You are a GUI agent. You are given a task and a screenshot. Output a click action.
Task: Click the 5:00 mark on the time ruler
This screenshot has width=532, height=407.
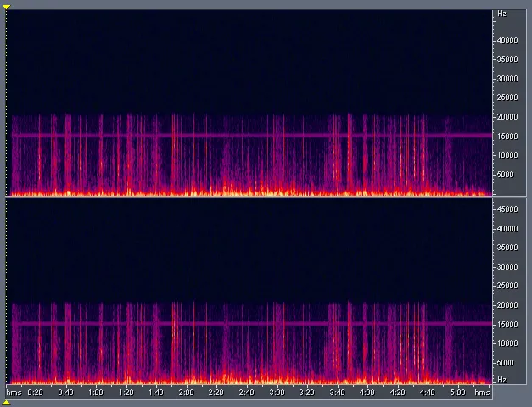coord(457,393)
